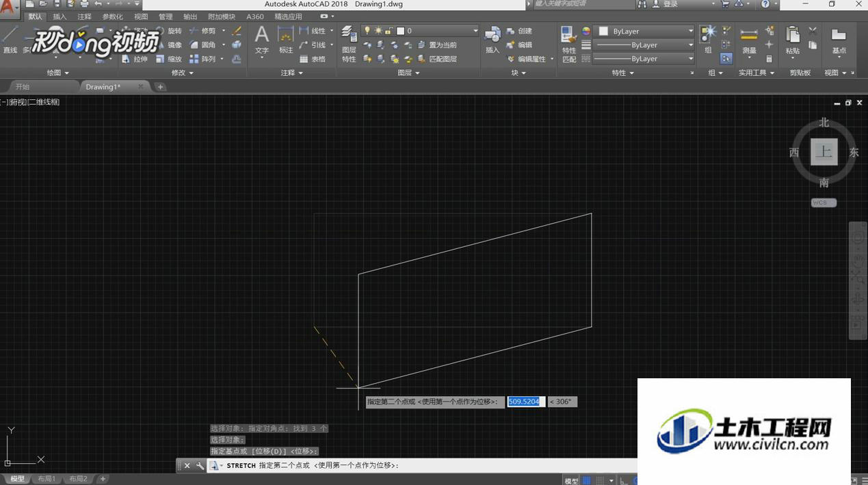Select the 圆角 (Fillet) tool
The image size is (868, 485).
click(x=202, y=45)
